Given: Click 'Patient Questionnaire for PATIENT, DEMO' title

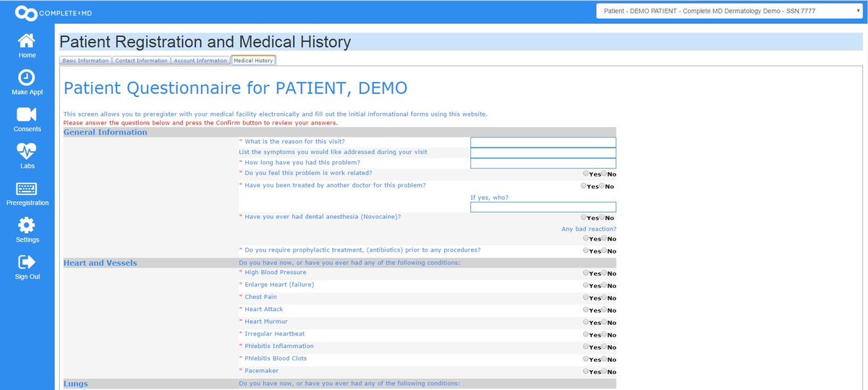Looking at the screenshot, I should (236, 88).
